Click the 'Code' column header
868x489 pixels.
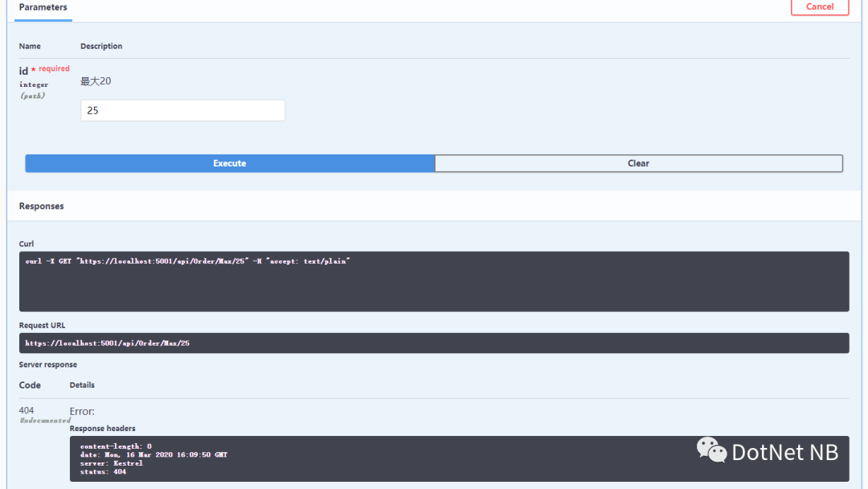(x=30, y=385)
